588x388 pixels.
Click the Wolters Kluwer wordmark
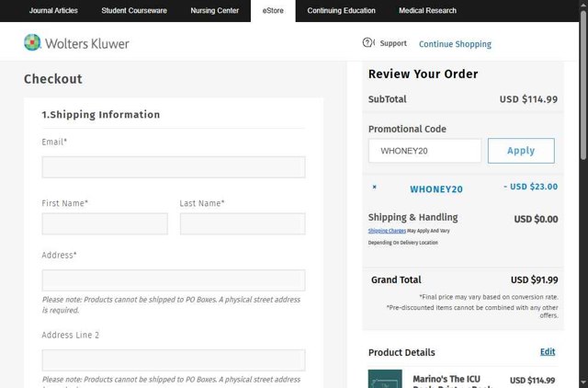pyautogui.click(x=87, y=43)
